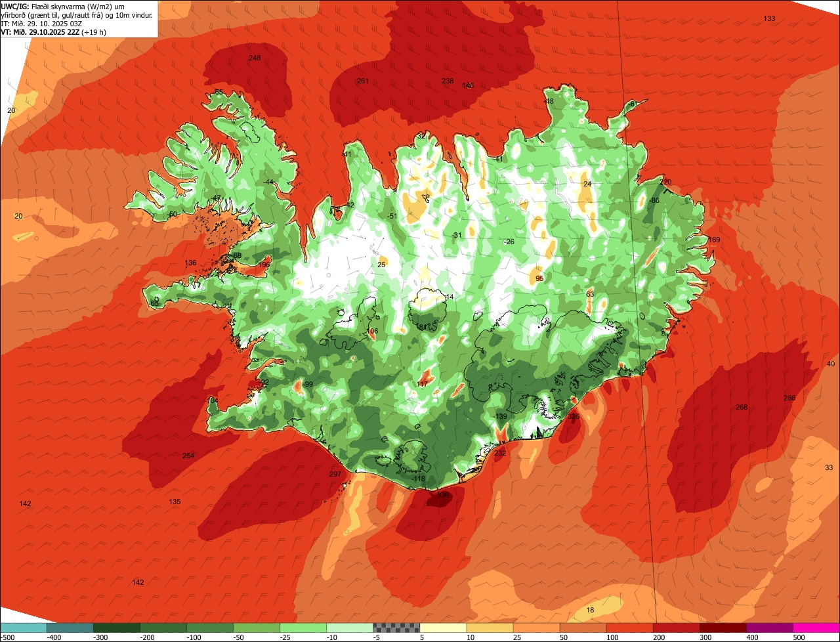The width and height of the screenshot is (840, 642).
Task: Click the checkered -5 to 5 legend swatch
Action: 396,628
